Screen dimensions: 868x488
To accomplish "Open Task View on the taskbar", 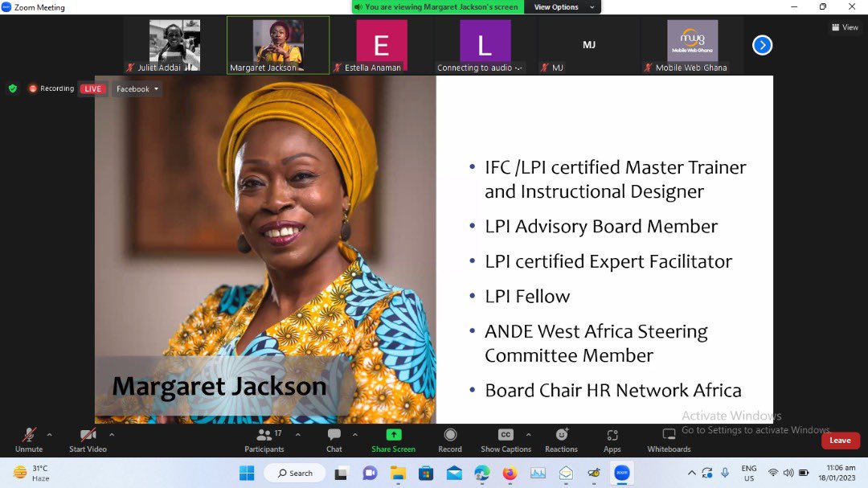I will (341, 473).
